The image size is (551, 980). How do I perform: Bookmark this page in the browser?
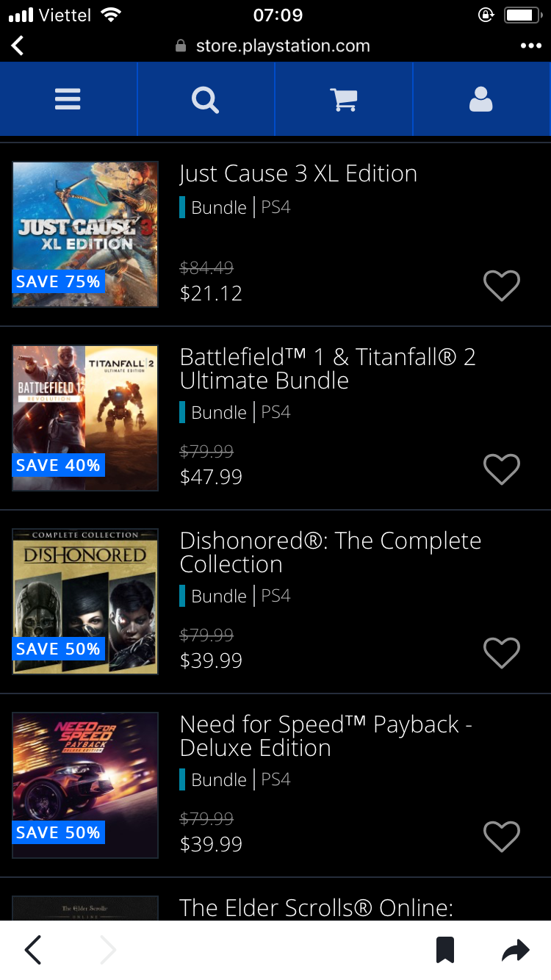click(445, 950)
